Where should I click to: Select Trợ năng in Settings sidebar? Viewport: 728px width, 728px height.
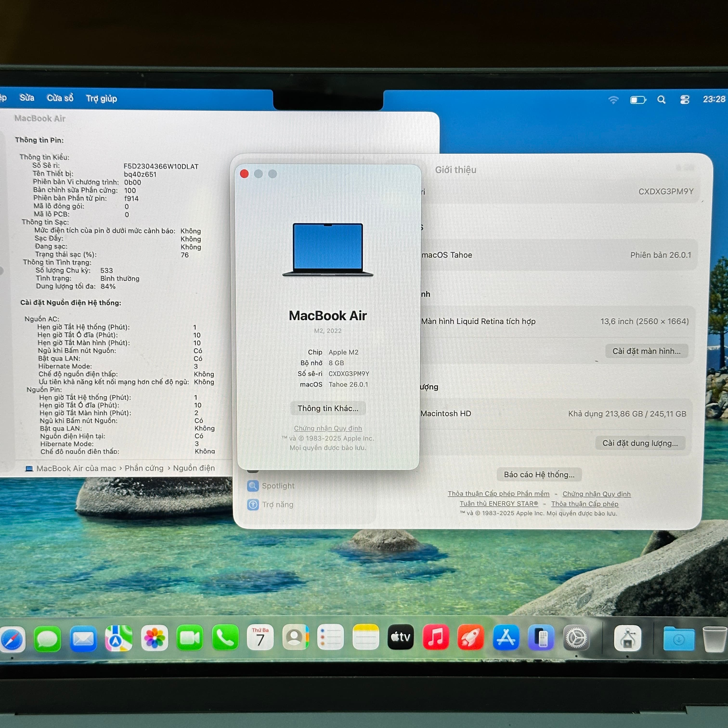click(x=270, y=504)
